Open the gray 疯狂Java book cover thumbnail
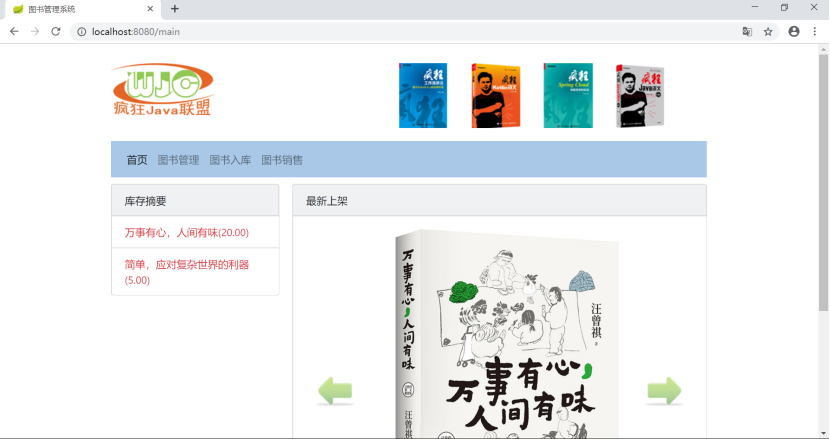 (x=640, y=96)
